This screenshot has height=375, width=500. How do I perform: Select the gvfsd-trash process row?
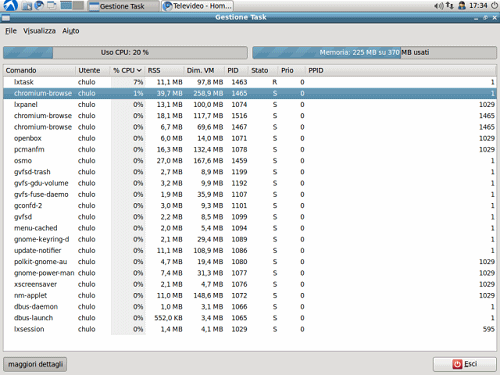pos(250,172)
